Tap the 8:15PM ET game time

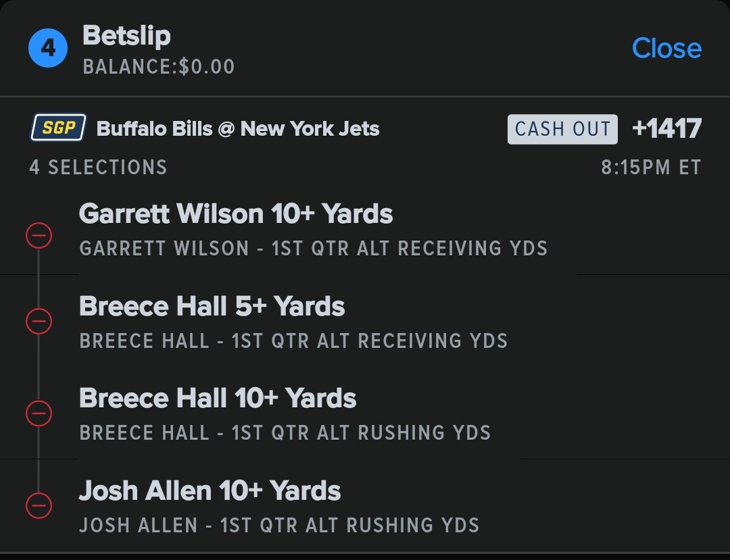tap(651, 168)
